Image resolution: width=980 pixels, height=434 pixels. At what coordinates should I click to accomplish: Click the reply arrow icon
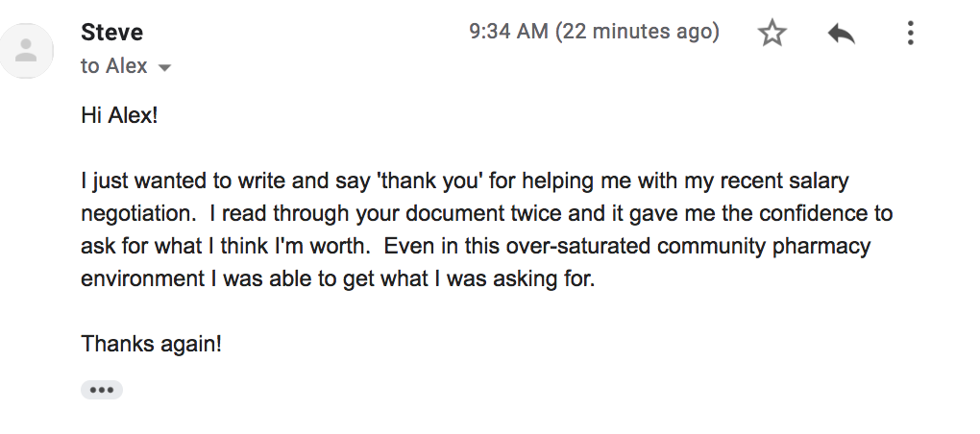[842, 35]
